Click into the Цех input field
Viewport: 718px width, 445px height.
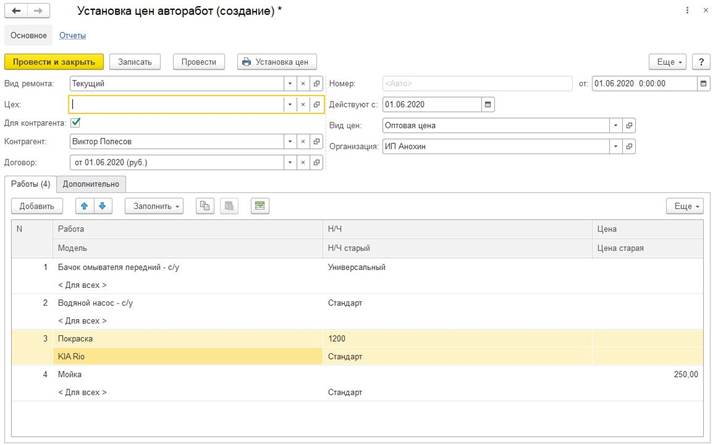click(175, 104)
